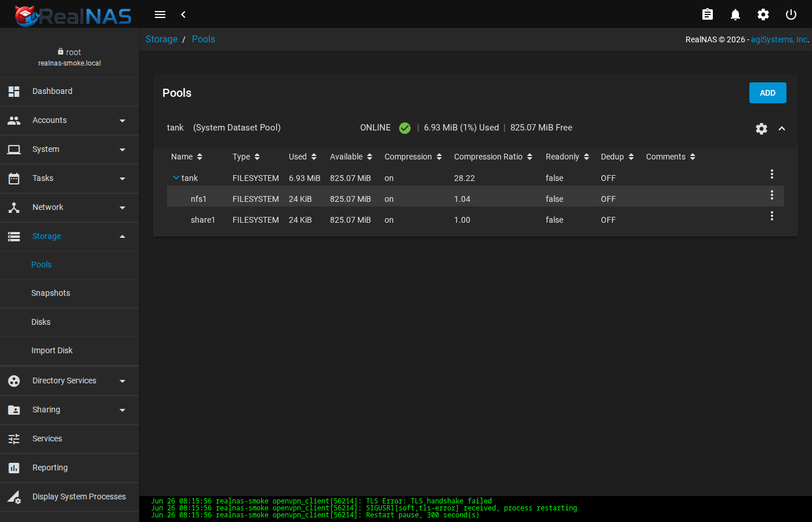Open actions menu for share1 dataset
Screen dimensions: 812x522
[771, 216]
